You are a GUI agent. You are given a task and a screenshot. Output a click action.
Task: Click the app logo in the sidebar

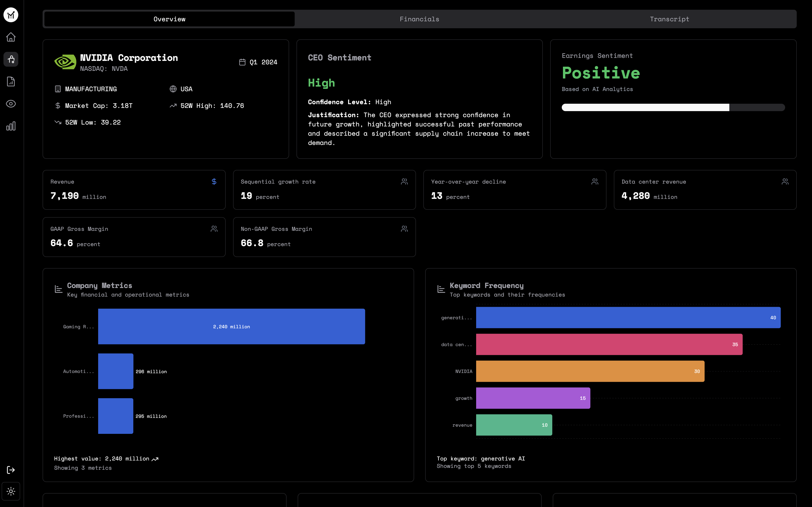tap(11, 15)
